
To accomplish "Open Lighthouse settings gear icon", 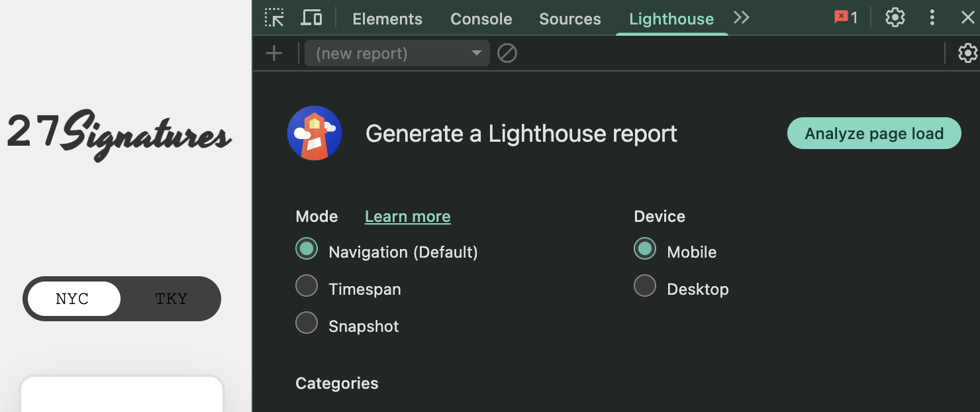I will tap(967, 53).
